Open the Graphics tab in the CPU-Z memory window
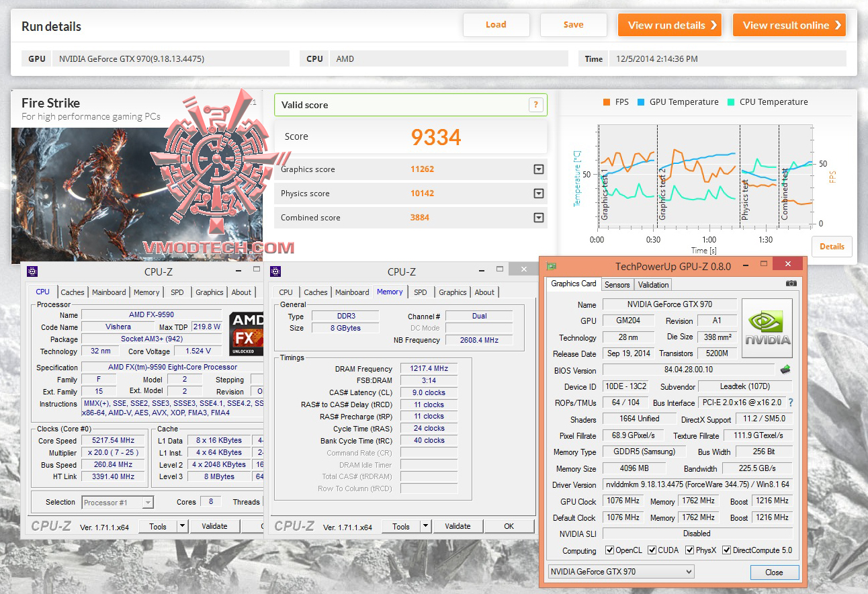 click(x=453, y=292)
